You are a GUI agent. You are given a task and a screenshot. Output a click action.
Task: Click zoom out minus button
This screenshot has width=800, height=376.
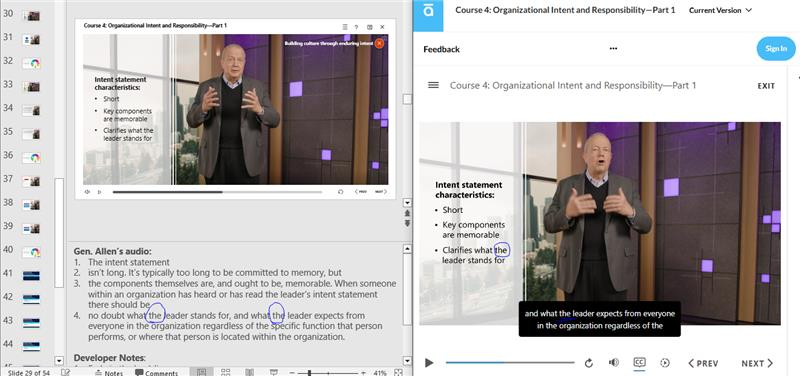point(292,373)
